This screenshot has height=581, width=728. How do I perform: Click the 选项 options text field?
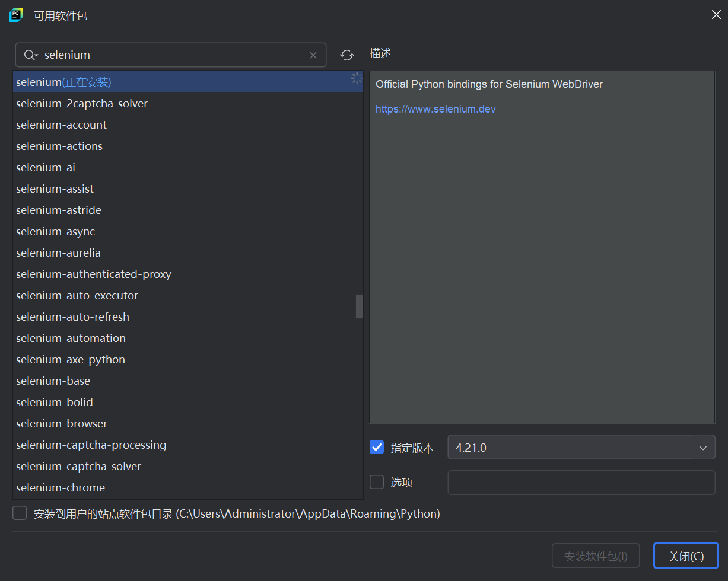(x=581, y=482)
